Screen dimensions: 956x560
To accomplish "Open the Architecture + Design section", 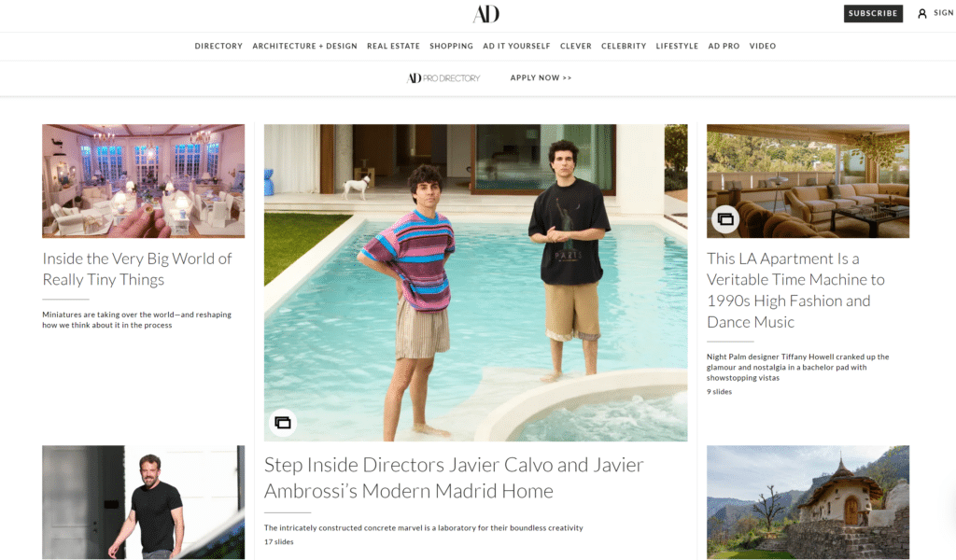I will pyautogui.click(x=305, y=47).
